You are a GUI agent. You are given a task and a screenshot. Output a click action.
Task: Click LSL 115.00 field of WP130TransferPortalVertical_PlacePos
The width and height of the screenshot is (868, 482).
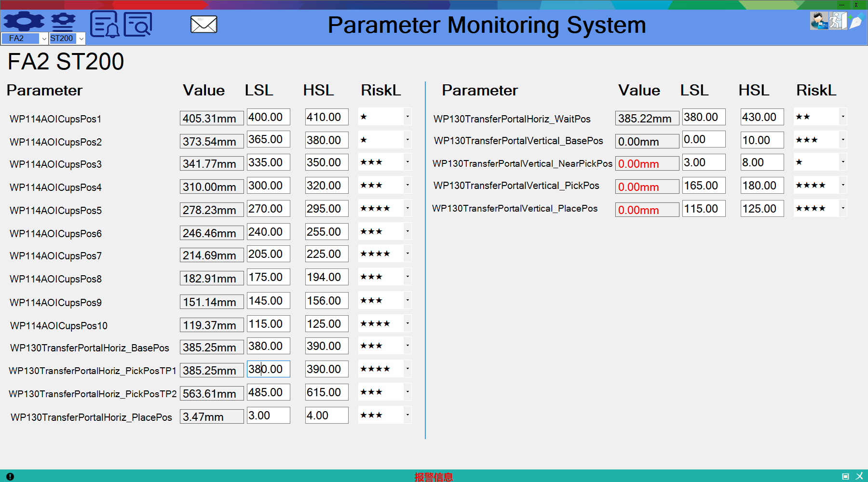point(704,209)
